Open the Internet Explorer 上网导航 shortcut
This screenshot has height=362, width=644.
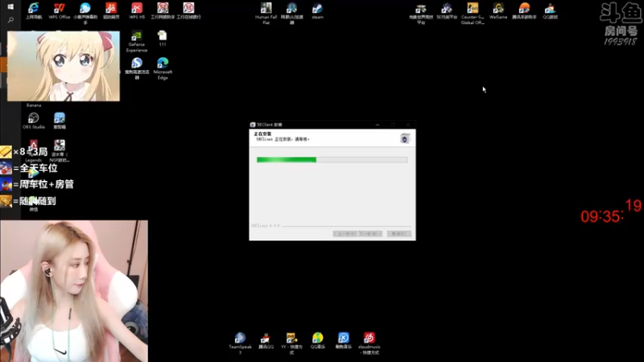click(x=33, y=11)
